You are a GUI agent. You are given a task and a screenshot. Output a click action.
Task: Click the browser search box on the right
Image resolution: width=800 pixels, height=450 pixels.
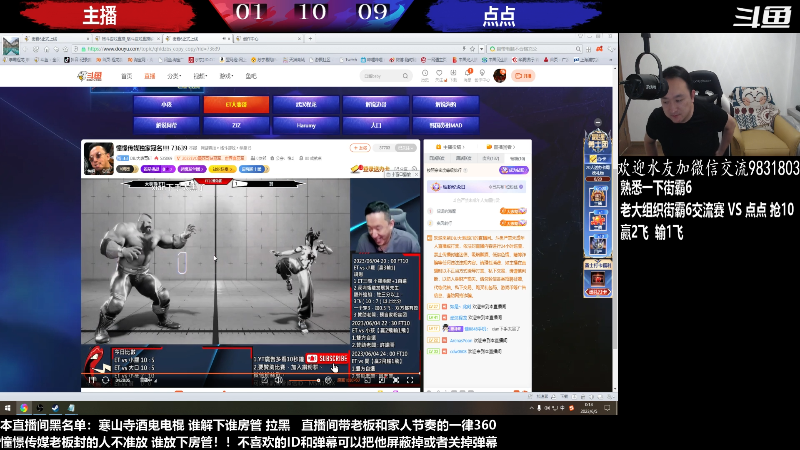point(534,49)
